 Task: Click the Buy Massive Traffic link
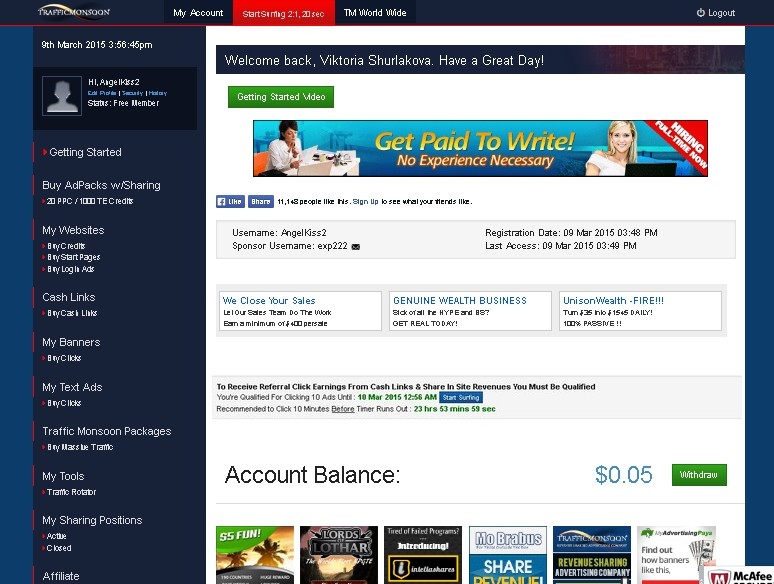point(80,447)
